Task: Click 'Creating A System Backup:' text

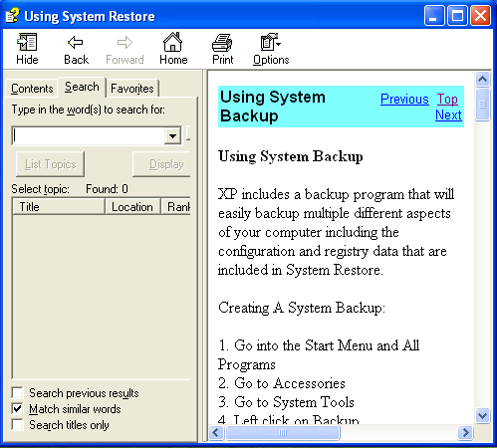Action: click(302, 308)
